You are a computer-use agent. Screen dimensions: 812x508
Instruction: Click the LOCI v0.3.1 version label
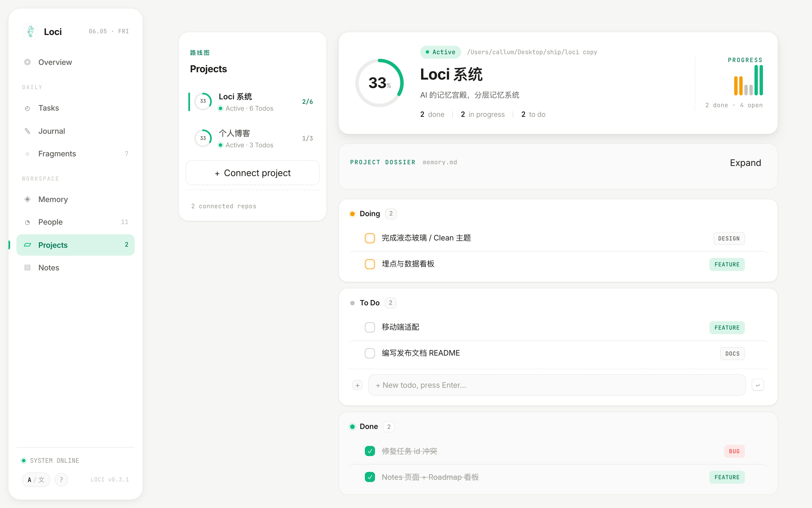pos(110,479)
